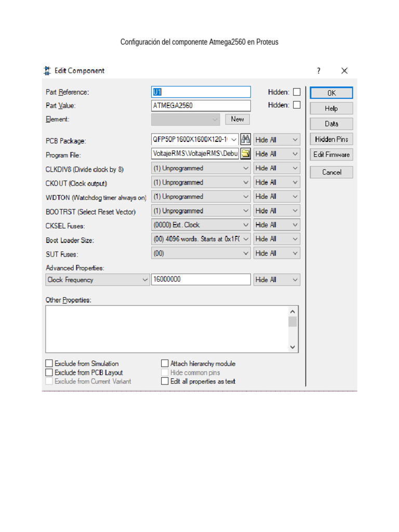Check Edit all properties as text
This screenshot has height=532, width=399.
165,381
